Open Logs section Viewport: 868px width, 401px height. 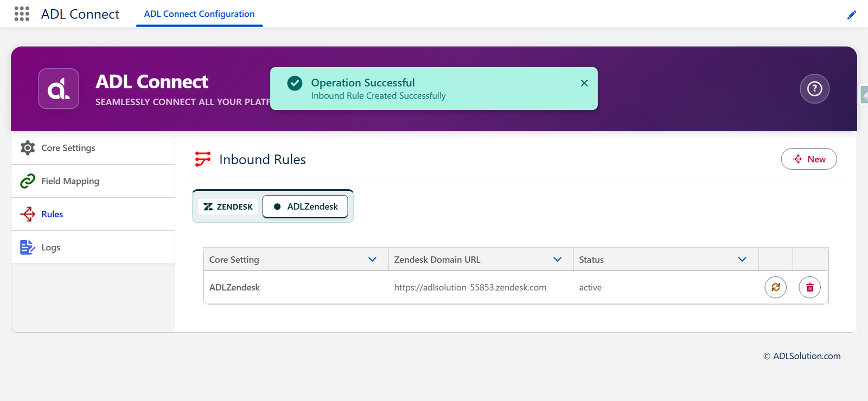(x=93, y=247)
